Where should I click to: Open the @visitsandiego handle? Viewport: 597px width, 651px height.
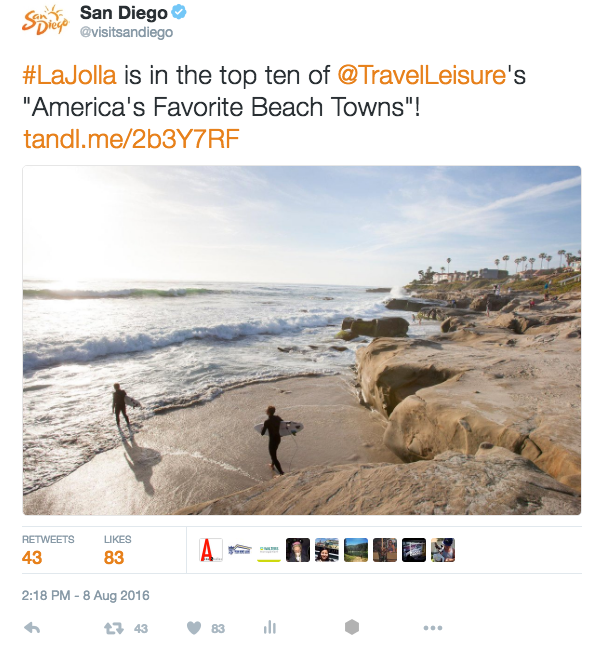tap(126, 32)
